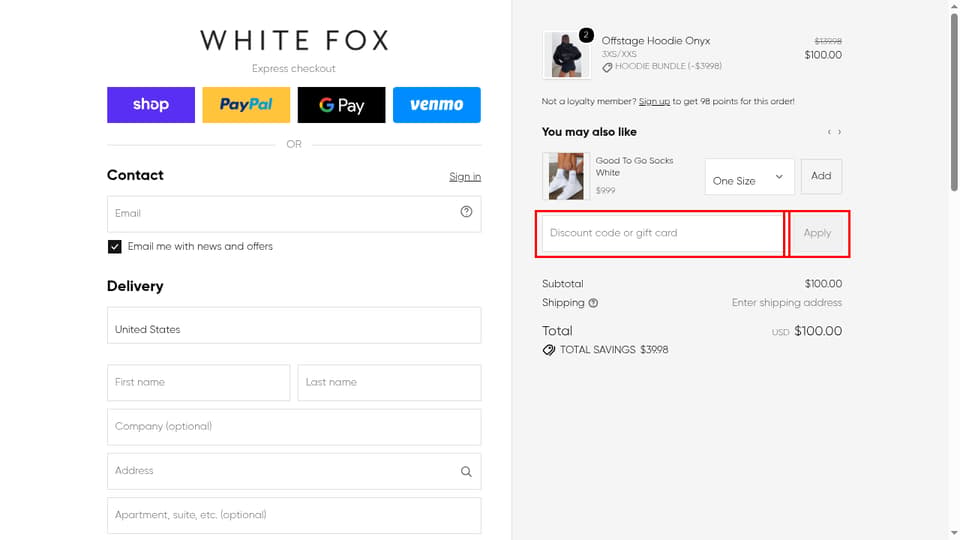
Task: Click the email help question mark icon
Action: (467, 212)
